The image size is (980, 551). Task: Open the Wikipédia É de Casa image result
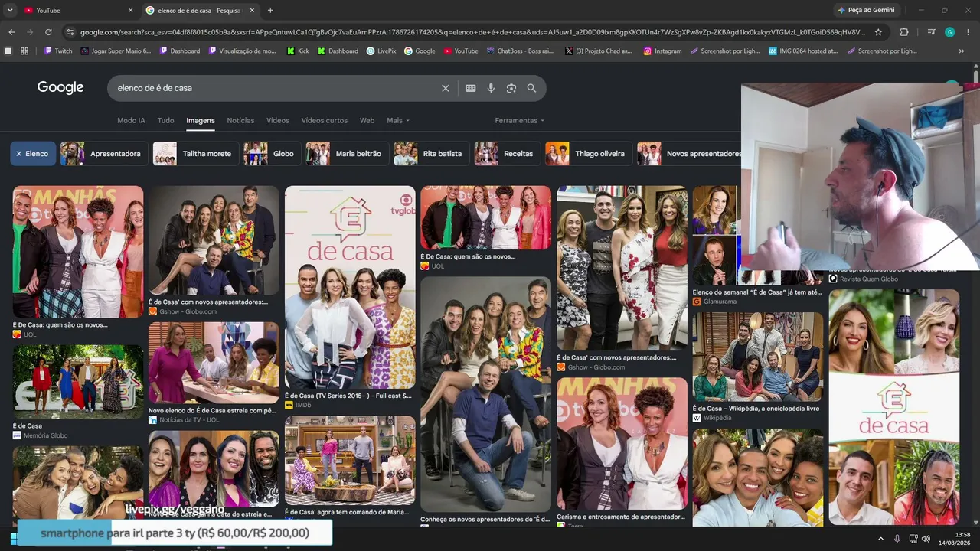tap(758, 357)
